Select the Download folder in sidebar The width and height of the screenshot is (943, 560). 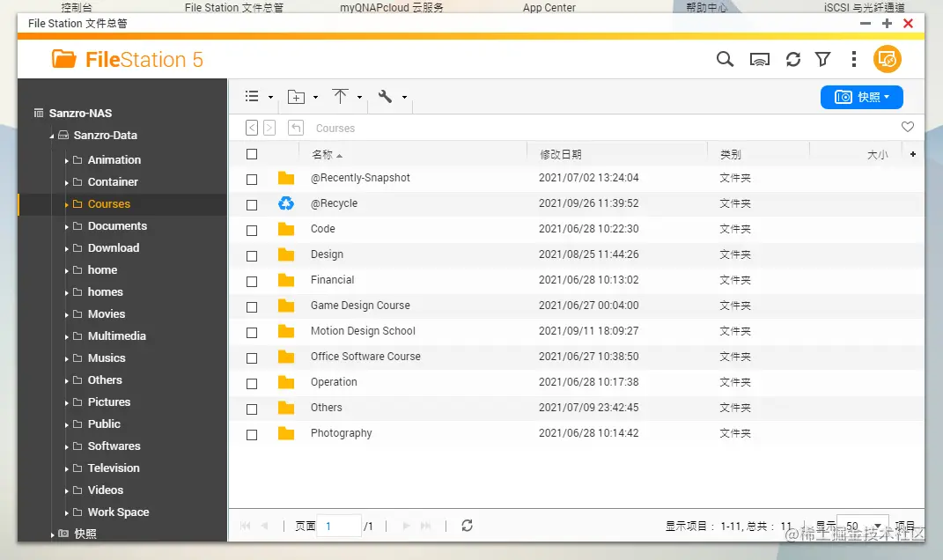pyautogui.click(x=114, y=247)
